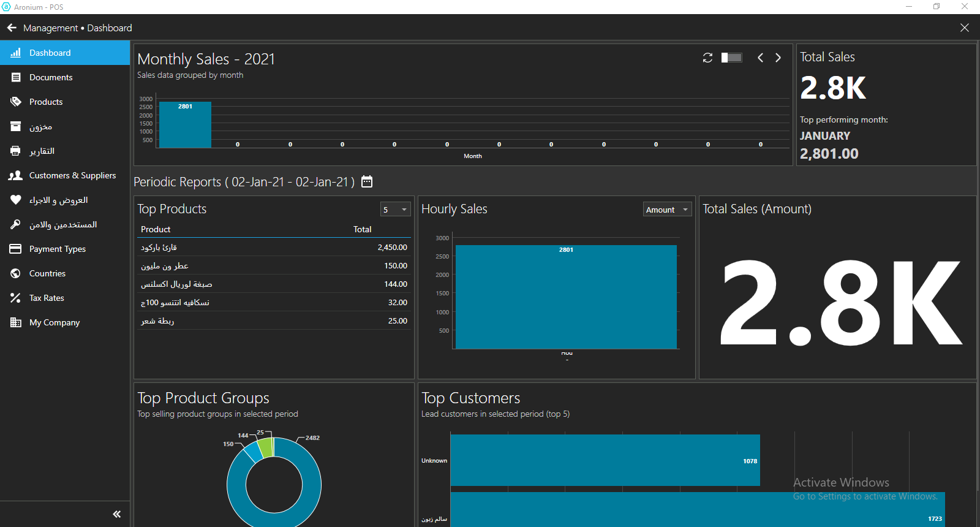Screen dimensions: 980x527
Task: Toggle the Monthly Sales chart view switch
Action: tap(732, 58)
